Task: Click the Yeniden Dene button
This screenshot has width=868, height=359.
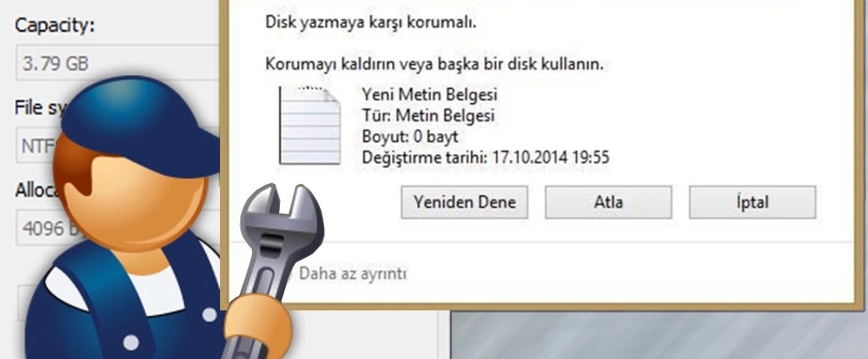Action: [x=465, y=203]
